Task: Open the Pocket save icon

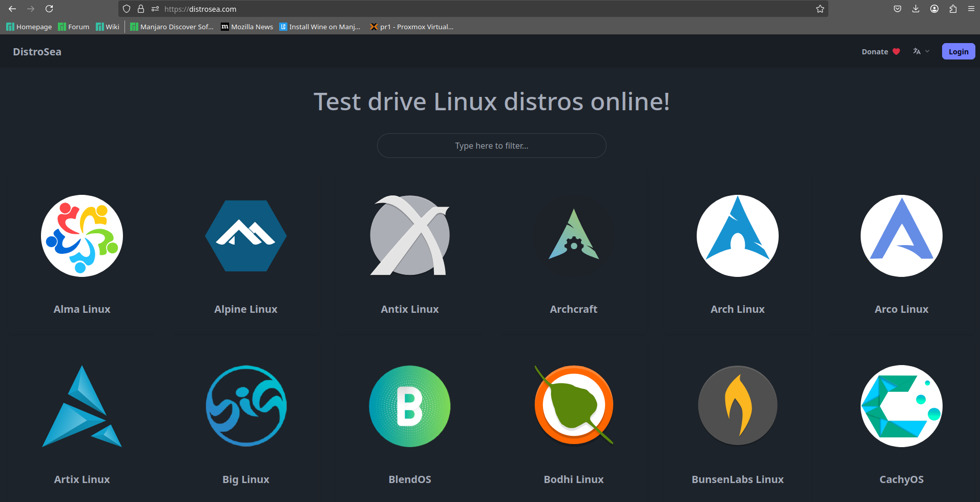Action: (x=898, y=9)
